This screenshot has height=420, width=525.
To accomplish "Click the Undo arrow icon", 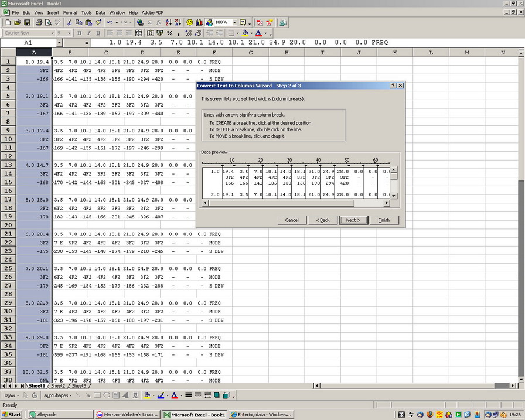I will point(110,22).
